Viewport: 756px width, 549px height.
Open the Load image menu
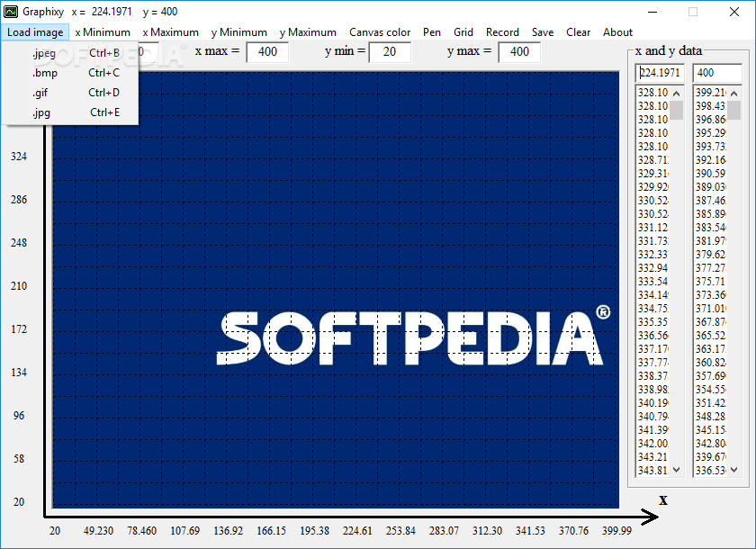[x=35, y=32]
